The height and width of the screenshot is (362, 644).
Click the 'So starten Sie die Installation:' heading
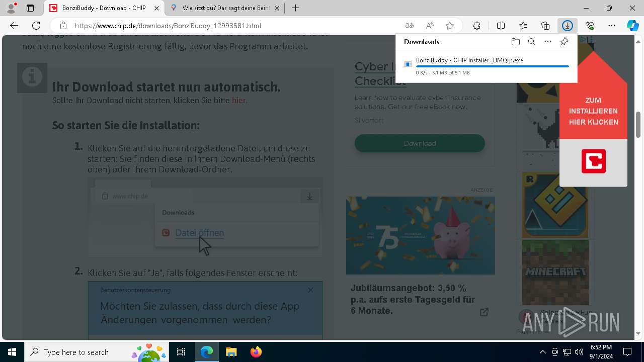coord(126,125)
